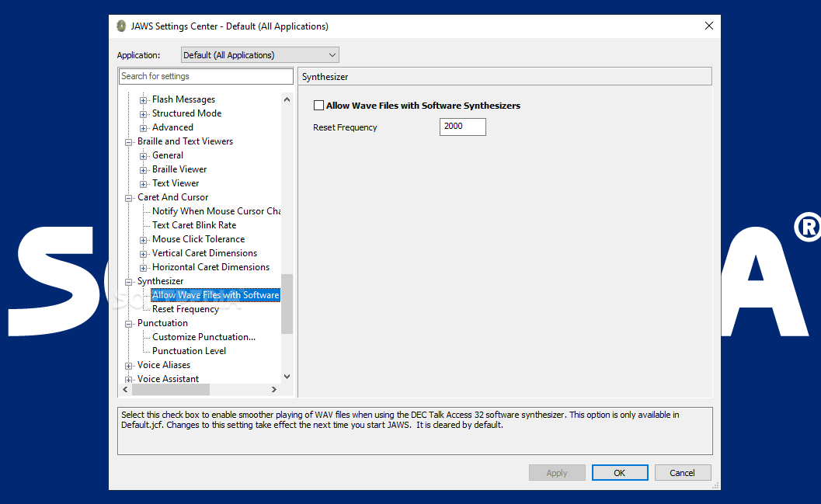The width and height of the screenshot is (821, 504).
Task: Select Braille Viewer tree item
Action: tap(179, 169)
